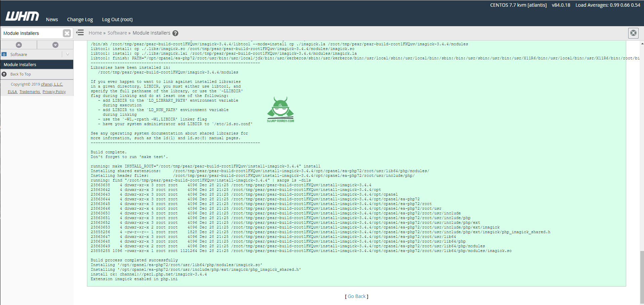Viewport: 644px width, 305px height.
Task: Click "Don't forget to run 'make test'." line
Action: [129, 157]
